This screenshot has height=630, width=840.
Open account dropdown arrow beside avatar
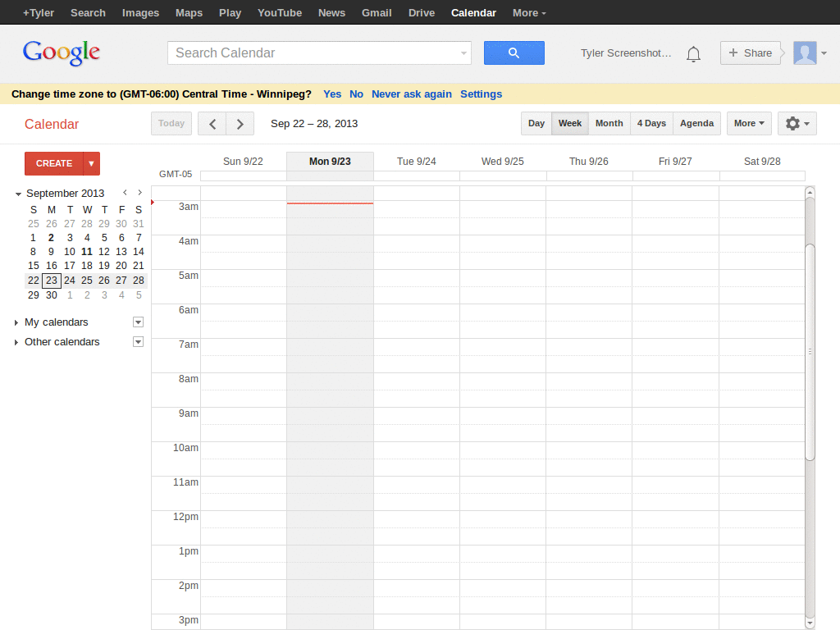[x=824, y=53]
